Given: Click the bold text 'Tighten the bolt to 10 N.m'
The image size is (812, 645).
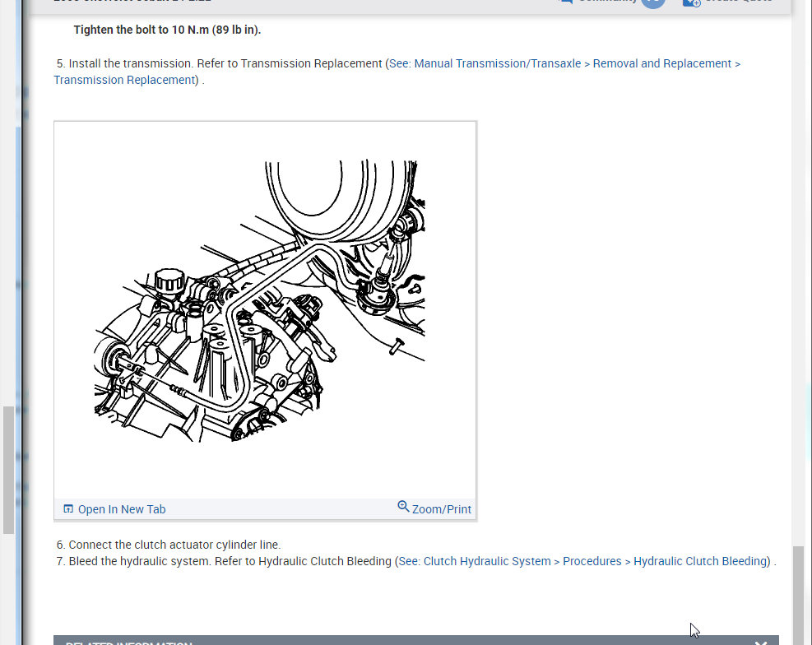Looking at the screenshot, I should tap(141, 30).
